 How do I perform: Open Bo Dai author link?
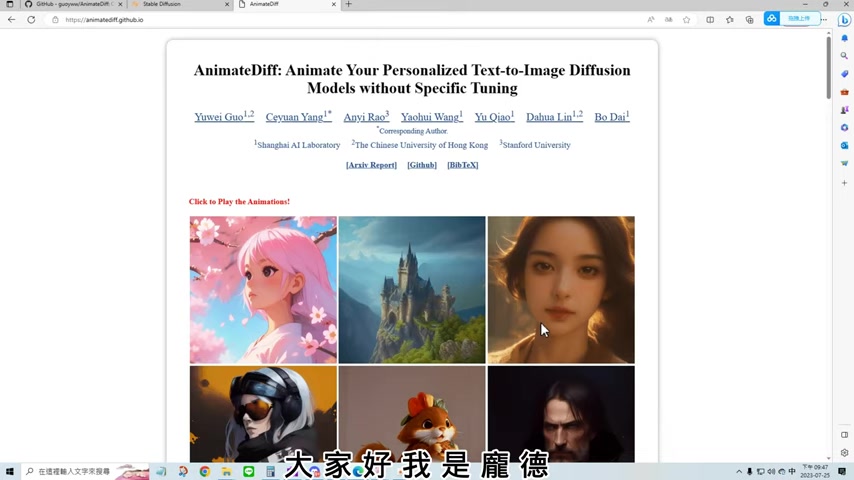coord(612,116)
